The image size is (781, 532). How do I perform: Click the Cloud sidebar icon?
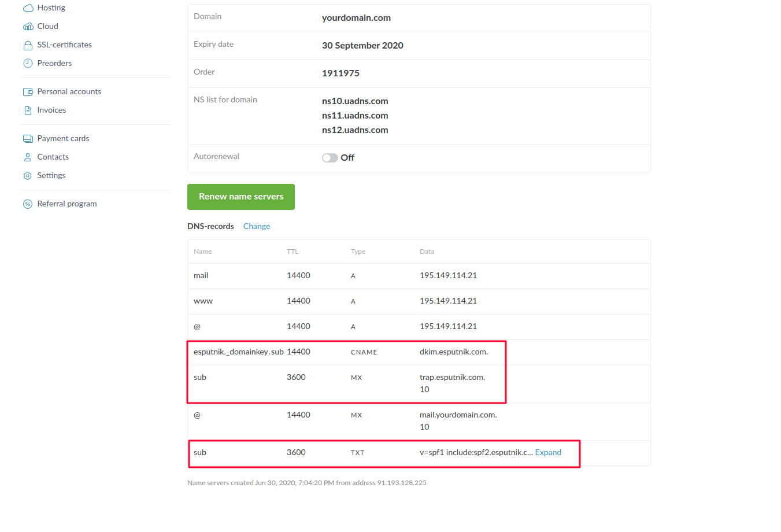[x=28, y=27]
